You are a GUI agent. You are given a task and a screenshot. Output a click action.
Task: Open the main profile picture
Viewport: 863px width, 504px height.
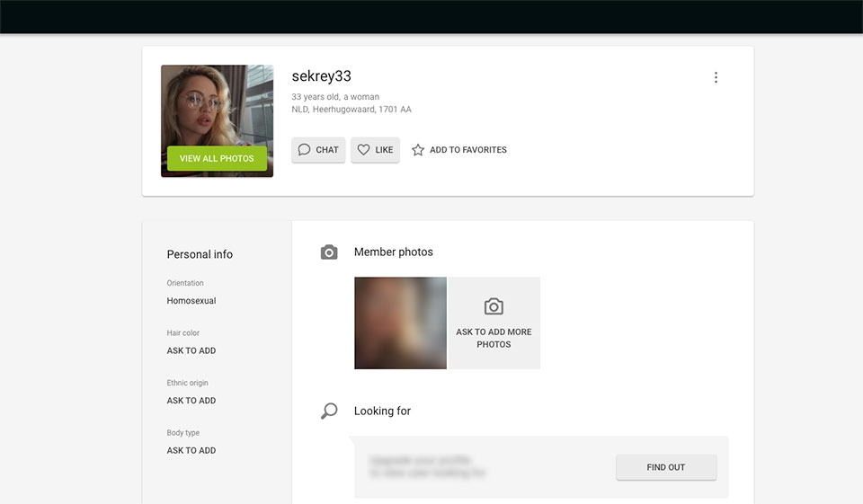(217, 106)
